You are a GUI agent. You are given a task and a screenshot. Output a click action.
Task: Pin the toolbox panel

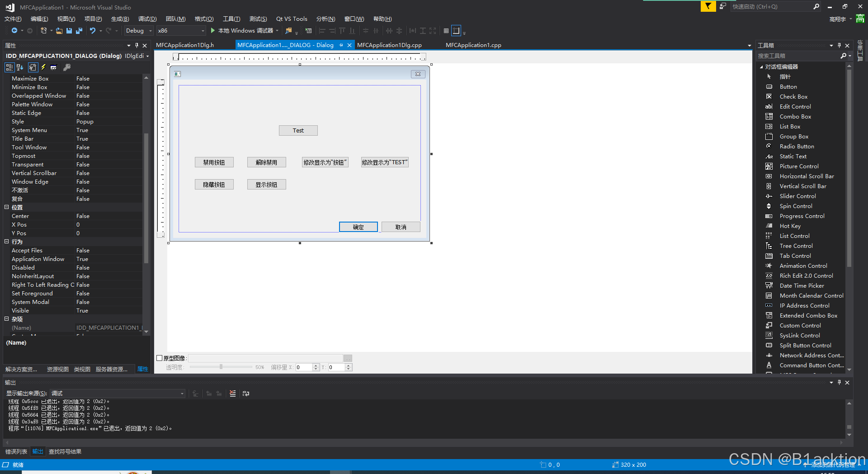[x=839, y=45]
